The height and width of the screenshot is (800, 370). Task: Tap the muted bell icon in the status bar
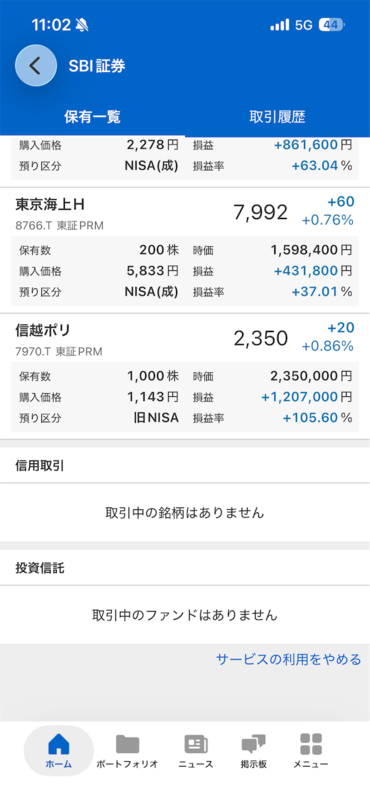(81, 24)
